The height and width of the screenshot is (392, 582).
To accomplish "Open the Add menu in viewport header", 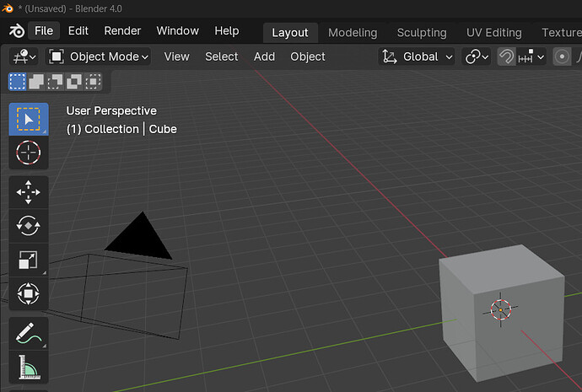I will pyautogui.click(x=264, y=56).
